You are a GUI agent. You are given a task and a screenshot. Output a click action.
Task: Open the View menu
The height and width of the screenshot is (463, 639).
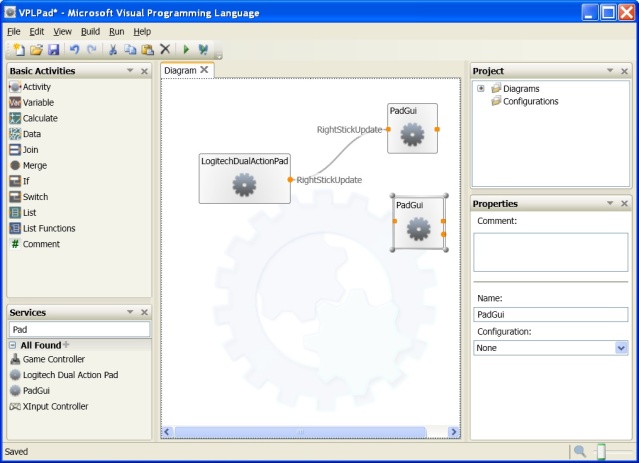pos(62,31)
